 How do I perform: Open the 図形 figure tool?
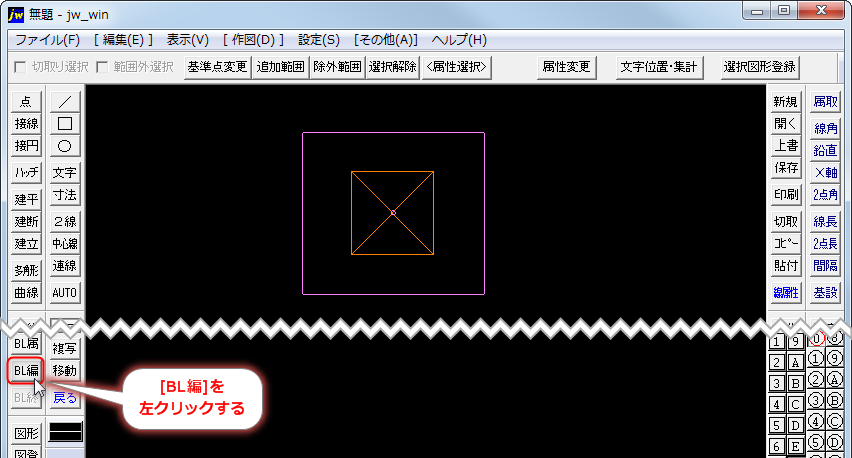tap(26, 434)
